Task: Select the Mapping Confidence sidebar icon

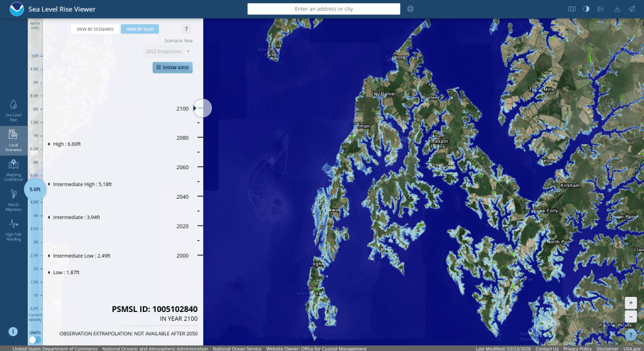Action: click(13, 169)
